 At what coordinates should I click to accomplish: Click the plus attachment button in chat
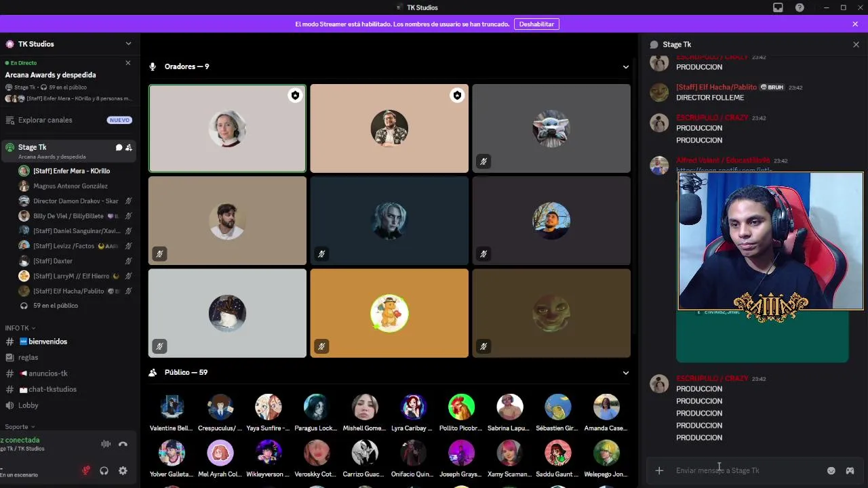659,470
